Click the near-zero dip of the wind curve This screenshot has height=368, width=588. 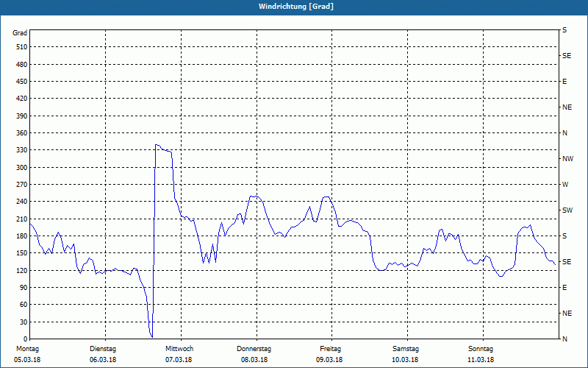tap(152, 336)
